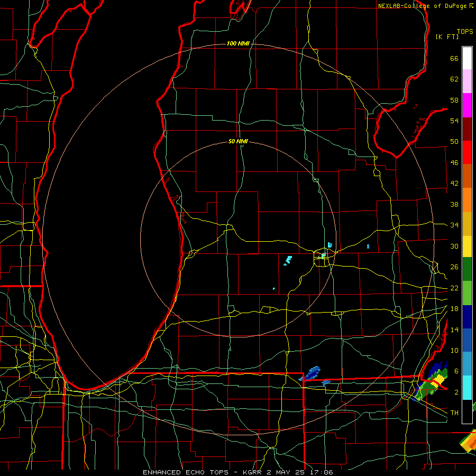Pick the cyan legend swatch

(467, 388)
